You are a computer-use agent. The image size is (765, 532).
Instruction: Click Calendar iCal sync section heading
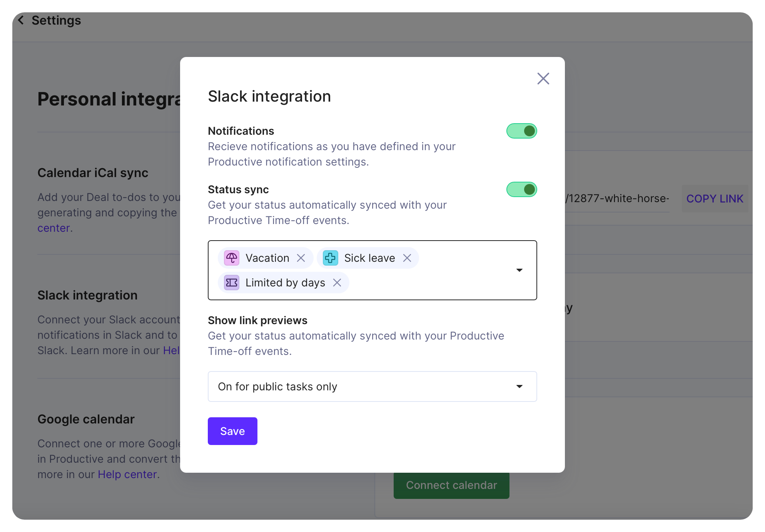point(93,173)
